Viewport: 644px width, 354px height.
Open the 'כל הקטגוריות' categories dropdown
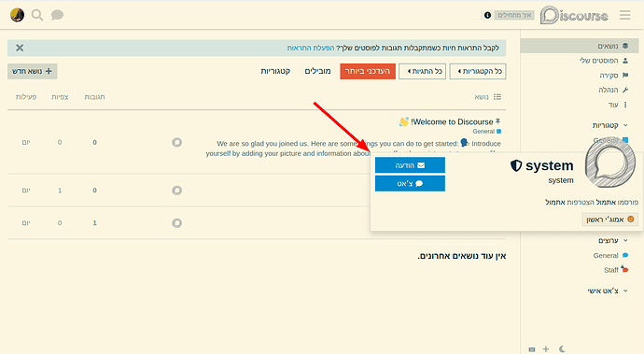478,71
